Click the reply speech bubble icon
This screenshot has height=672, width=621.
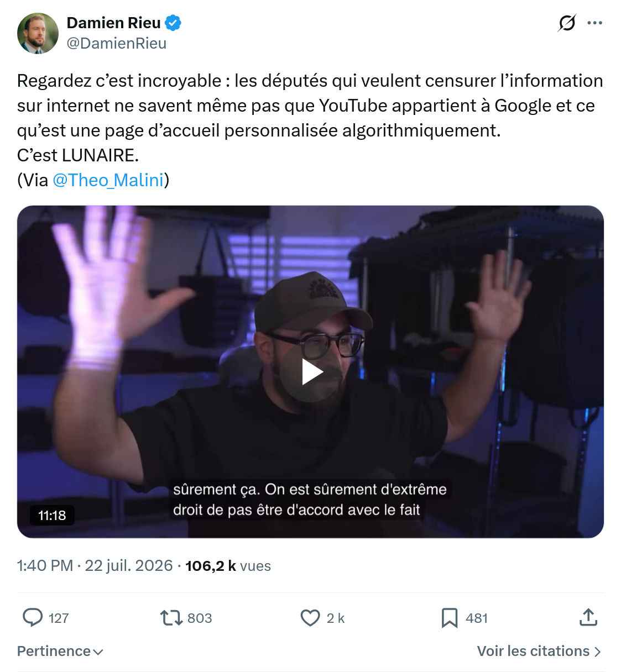pos(33,617)
